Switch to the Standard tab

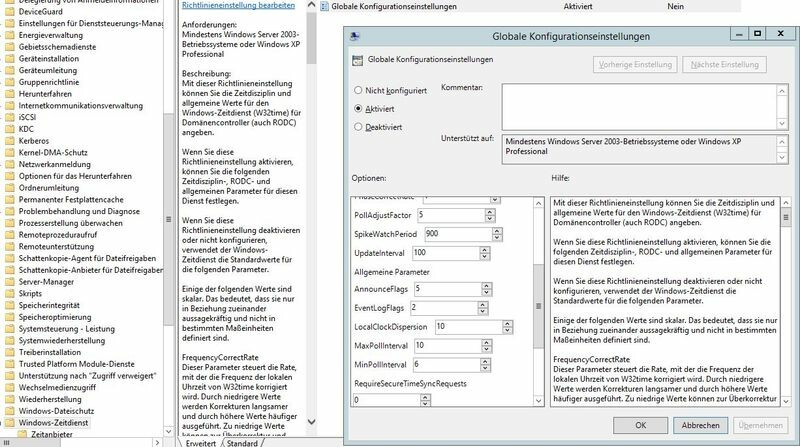coord(242,442)
